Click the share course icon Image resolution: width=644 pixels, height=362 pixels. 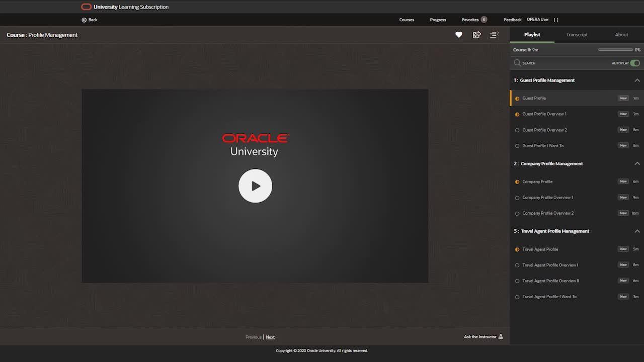coord(476,35)
